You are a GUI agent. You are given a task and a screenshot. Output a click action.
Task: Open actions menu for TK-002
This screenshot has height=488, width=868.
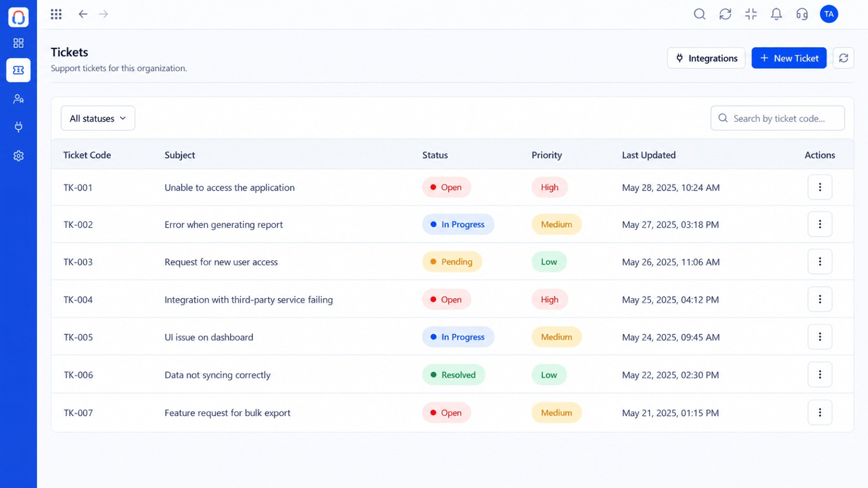pyautogui.click(x=820, y=224)
